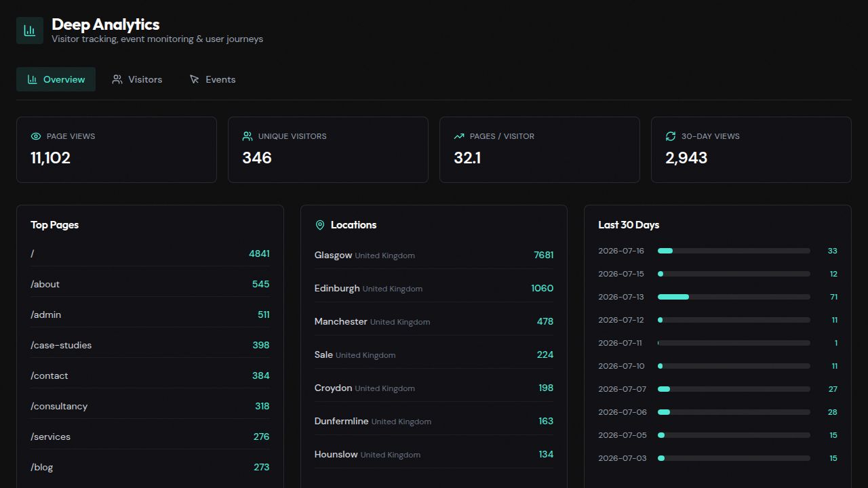Click the bar-chart icon in Overview tab
Viewport: 868px width, 488px height.
32,79
